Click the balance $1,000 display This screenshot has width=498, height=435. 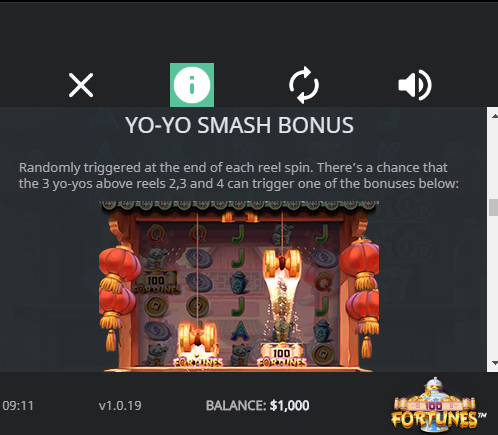coord(257,406)
